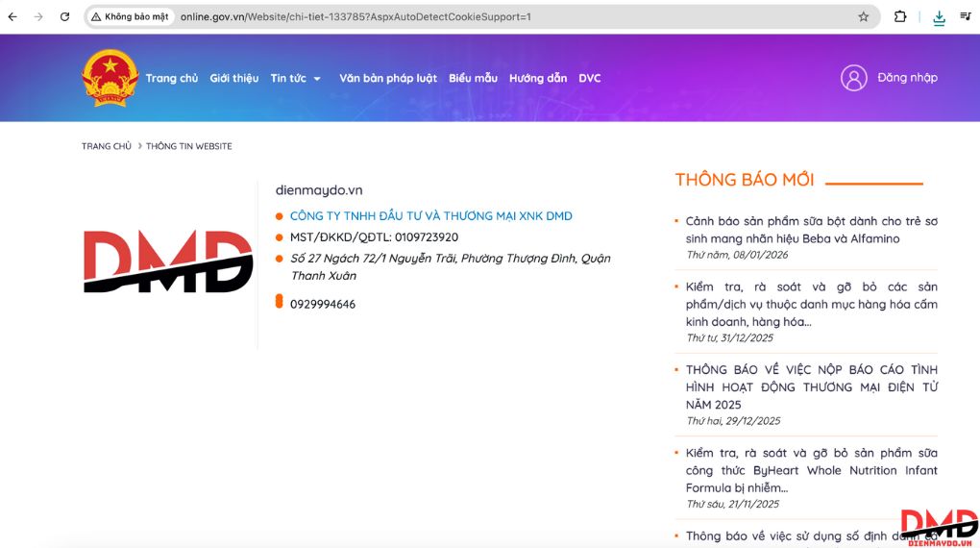Click the phone number 0929994646
This screenshot has height=548, width=980.
[323, 304]
